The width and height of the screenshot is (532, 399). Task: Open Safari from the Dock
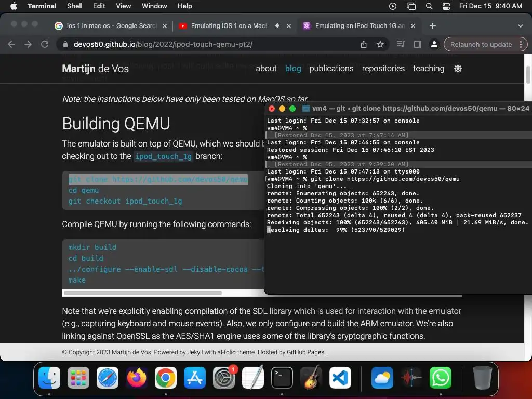(x=108, y=378)
